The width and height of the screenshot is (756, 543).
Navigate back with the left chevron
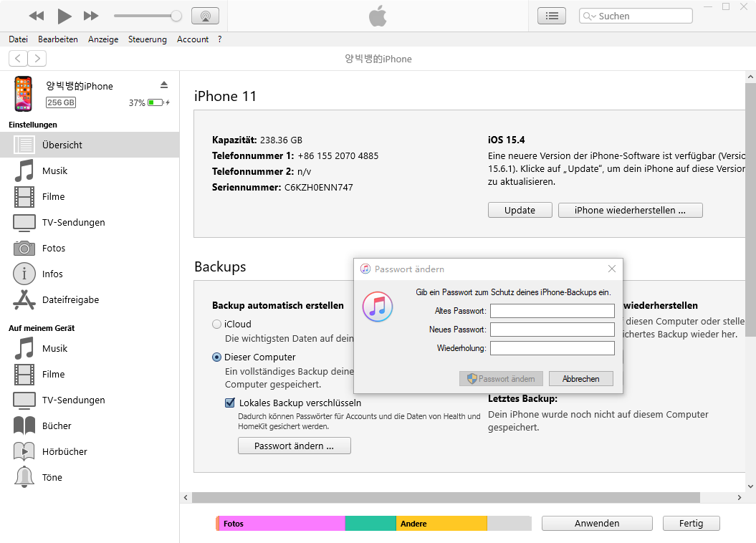tap(18, 59)
